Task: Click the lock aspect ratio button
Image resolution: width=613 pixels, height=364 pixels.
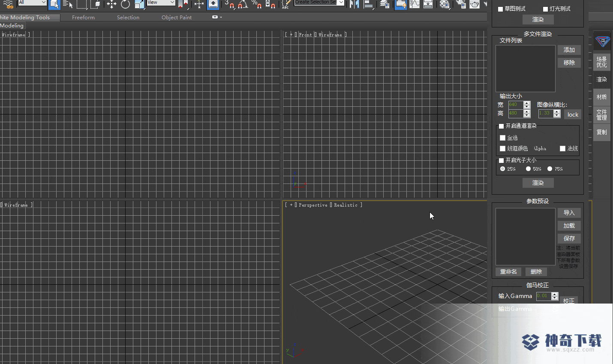Action: pos(573,114)
